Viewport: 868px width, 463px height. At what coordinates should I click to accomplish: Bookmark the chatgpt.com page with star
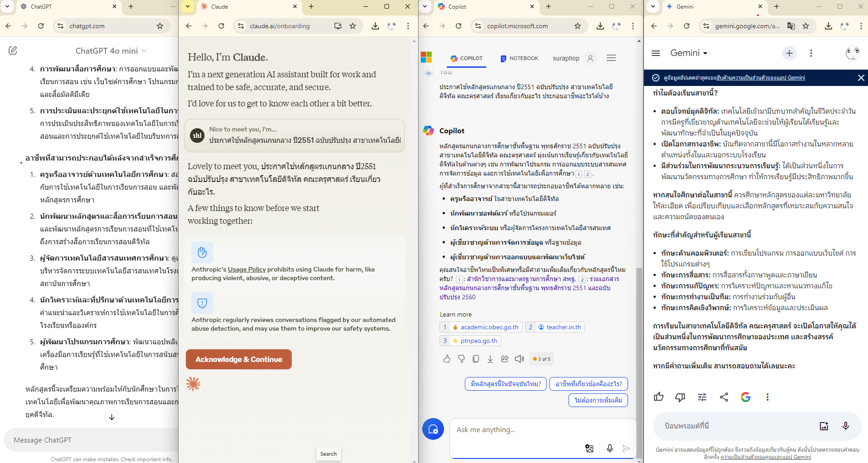click(160, 26)
